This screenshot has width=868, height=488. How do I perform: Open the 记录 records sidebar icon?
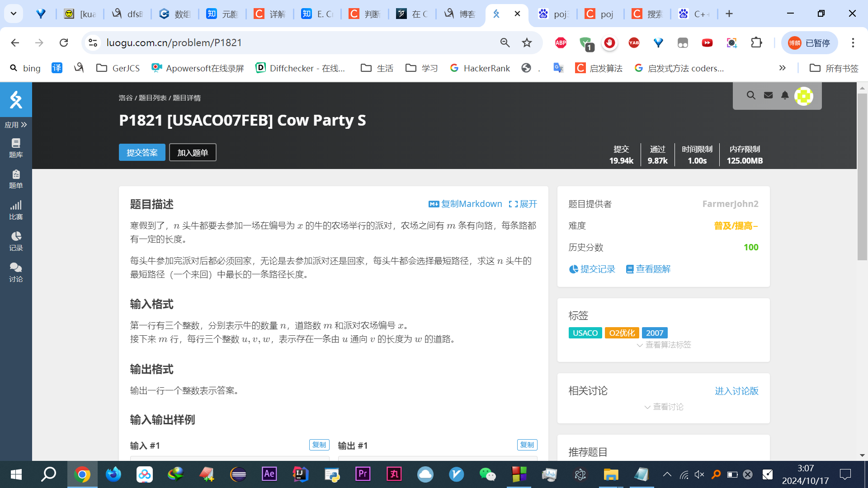coord(16,241)
